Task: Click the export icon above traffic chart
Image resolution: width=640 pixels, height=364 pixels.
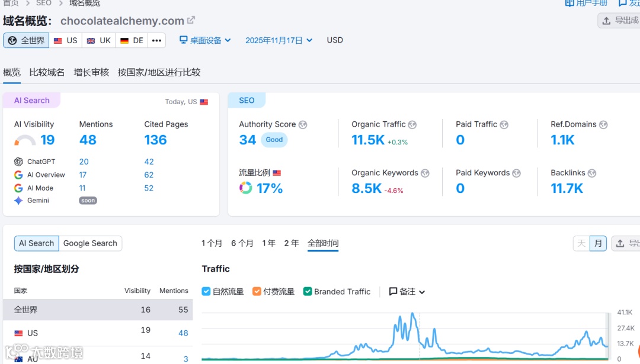Action: click(620, 243)
